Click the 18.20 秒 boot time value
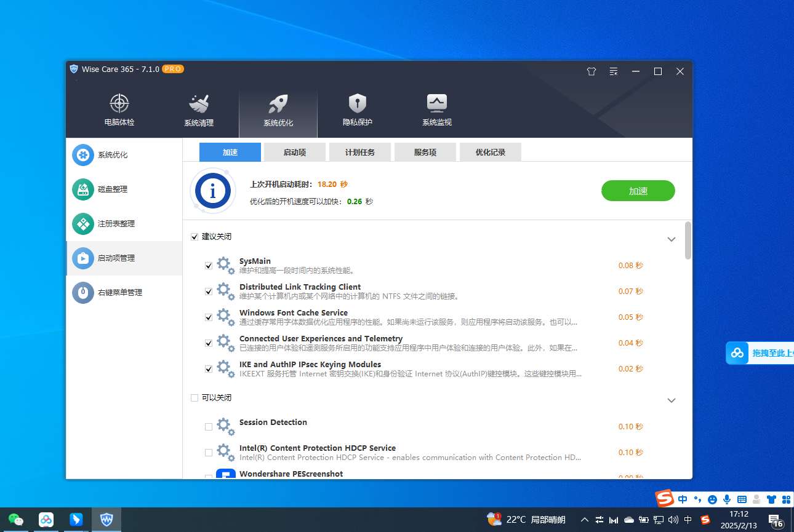The image size is (794, 532). [x=332, y=184]
